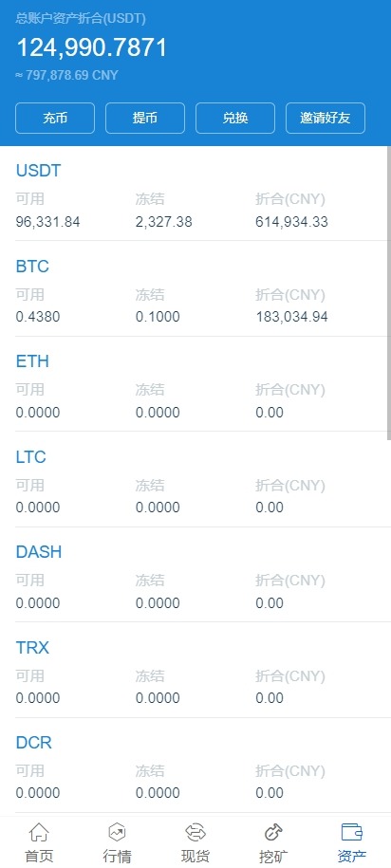391x868 pixels.
Task: Click the vertical scrollbar thumb on right
Action: [x=388, y=293]
